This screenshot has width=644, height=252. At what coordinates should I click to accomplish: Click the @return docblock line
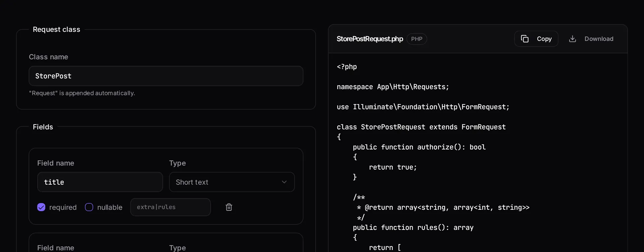point(443,207)
